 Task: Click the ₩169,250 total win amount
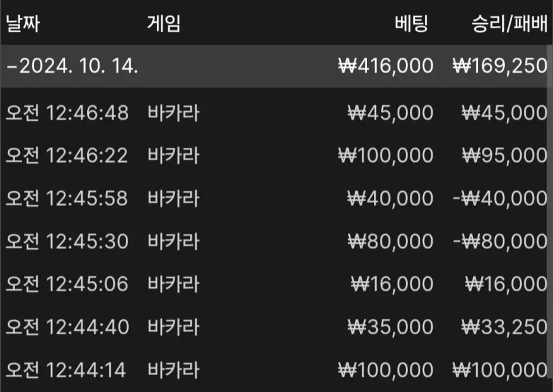point(500,66)
